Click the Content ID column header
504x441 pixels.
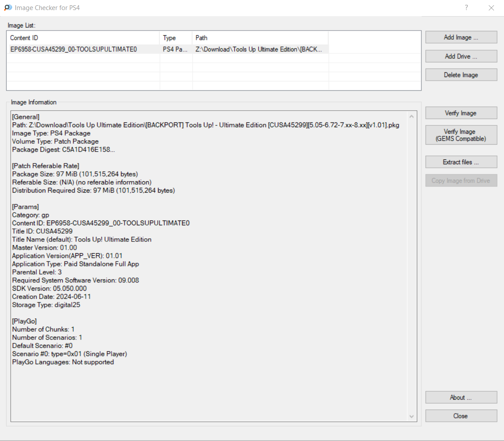pos(83,38)
